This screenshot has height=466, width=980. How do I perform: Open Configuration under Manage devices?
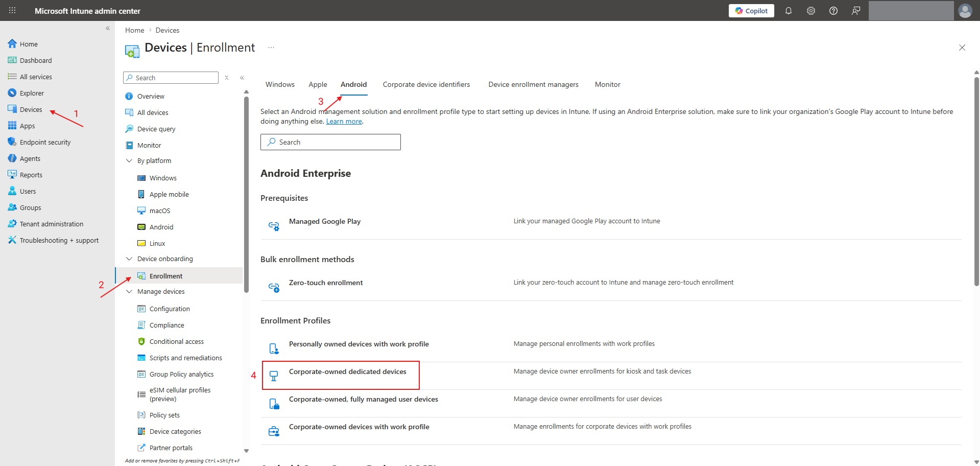pos(170,309)
